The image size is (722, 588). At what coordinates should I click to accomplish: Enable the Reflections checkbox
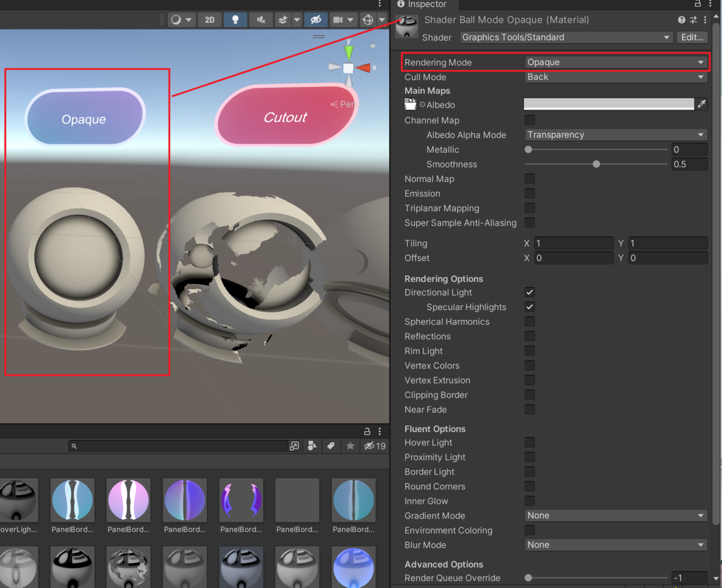point(529,336)
